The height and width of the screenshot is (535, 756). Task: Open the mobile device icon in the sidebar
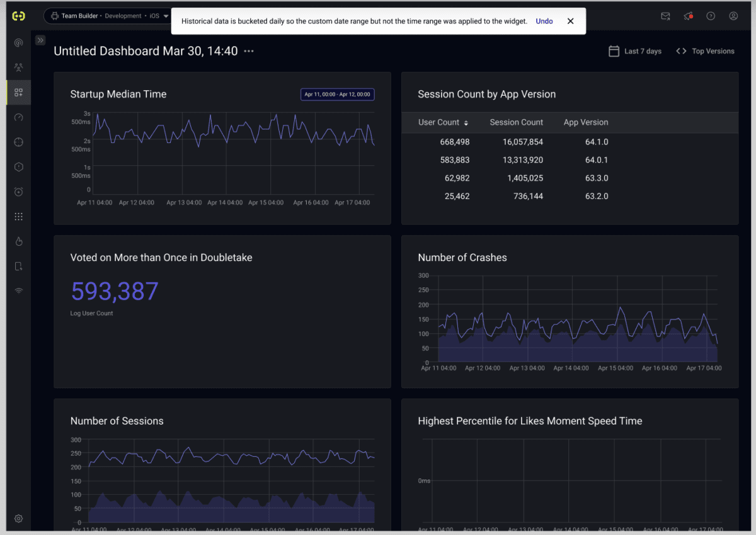pos(18,267)
